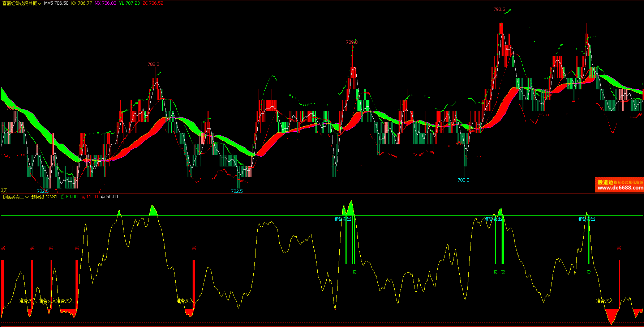Click the rightmost red 买 signal marker
Screen dimensions: 644x327
[619, 248]
